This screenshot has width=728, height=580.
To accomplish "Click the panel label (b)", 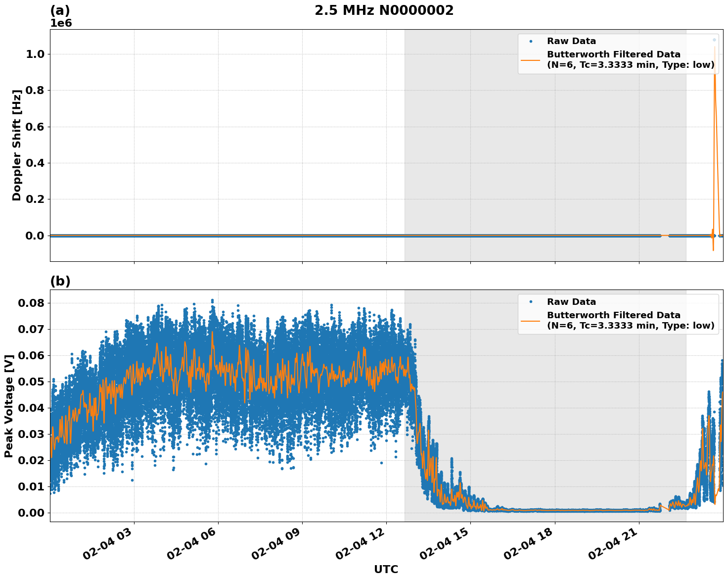I will (60, 282).
